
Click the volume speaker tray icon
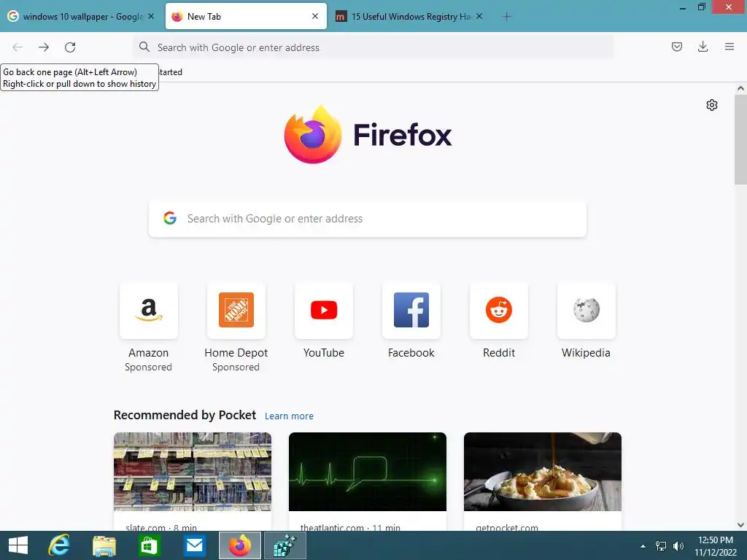click(678, 546)
